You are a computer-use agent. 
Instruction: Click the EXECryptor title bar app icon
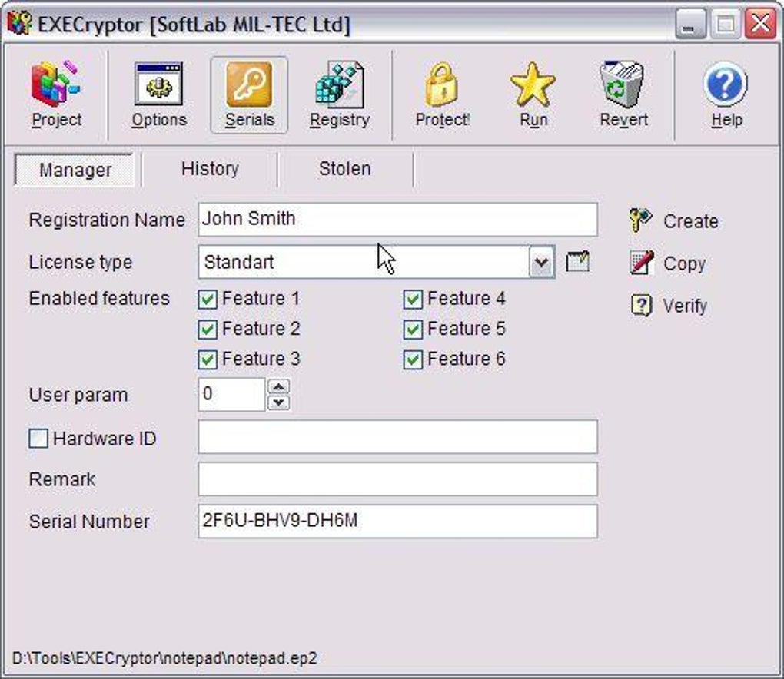pos(19,23)
